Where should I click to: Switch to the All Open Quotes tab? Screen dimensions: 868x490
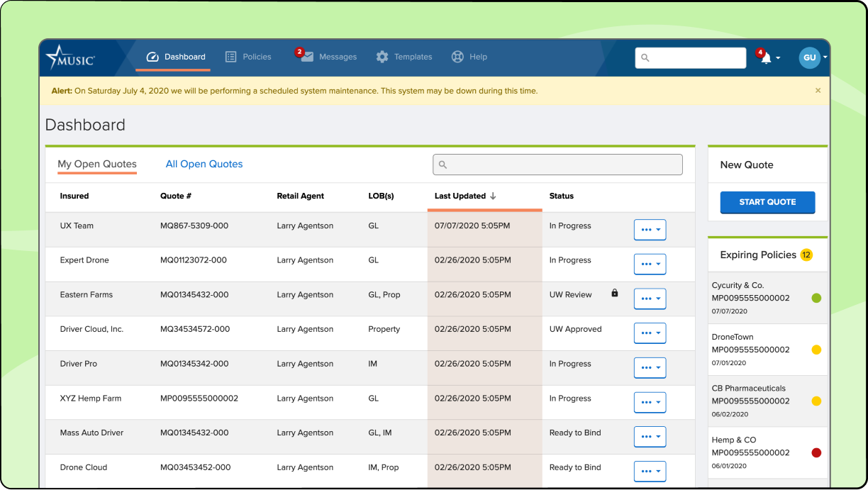204,164
